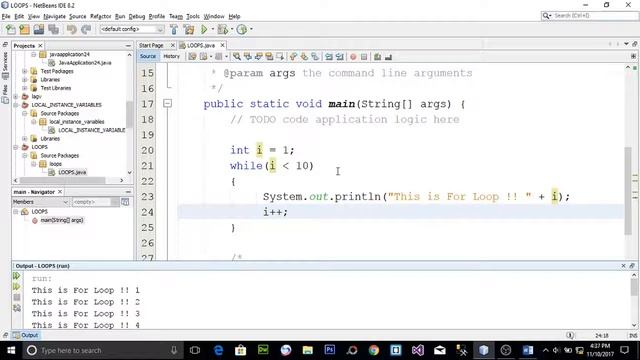Image resolution: width=640 pixels, height=360 pixels.
Task: Select LOOPS.java in the Projects tree
Action: pos(72,172)
